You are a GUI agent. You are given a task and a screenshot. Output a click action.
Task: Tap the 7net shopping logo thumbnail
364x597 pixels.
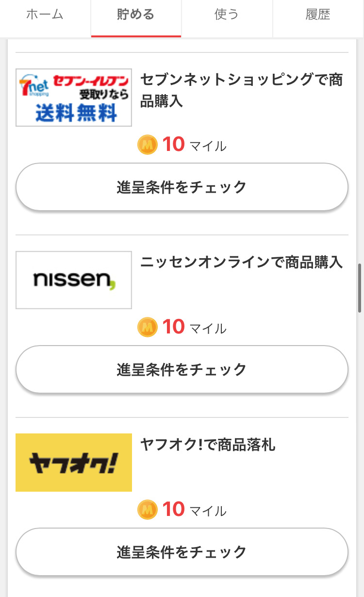[x=74, y=98]
